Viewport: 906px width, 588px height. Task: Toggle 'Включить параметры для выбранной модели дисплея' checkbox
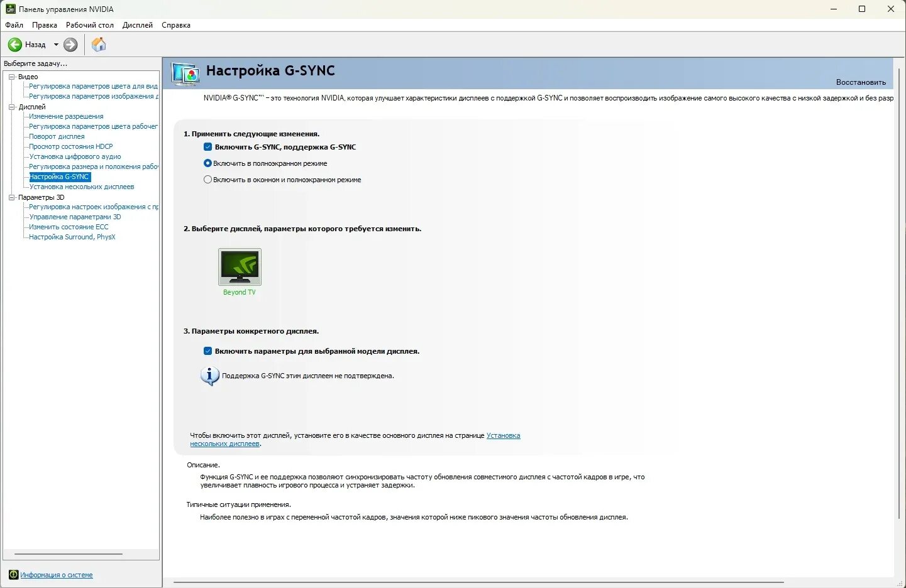[x=207, y=351]
